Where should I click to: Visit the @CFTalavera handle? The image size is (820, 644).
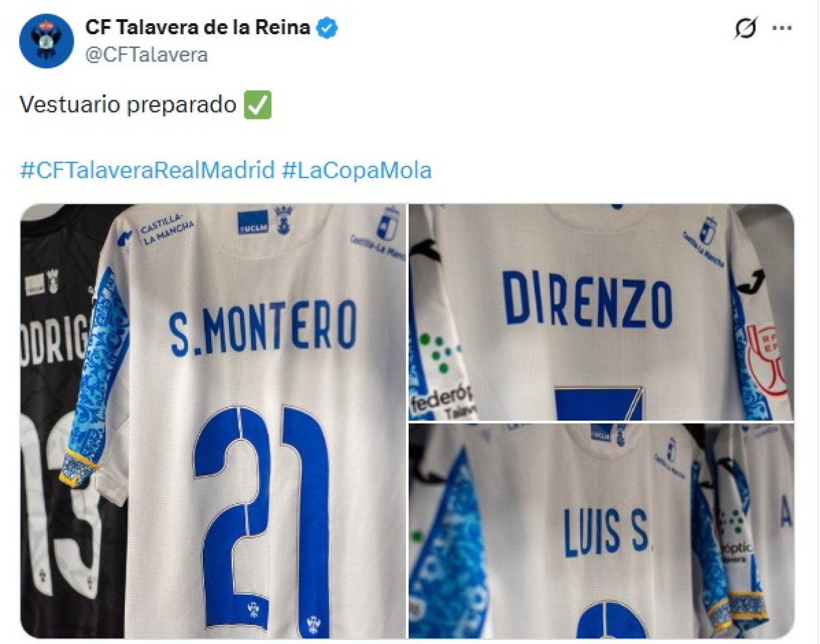[146, 55]
